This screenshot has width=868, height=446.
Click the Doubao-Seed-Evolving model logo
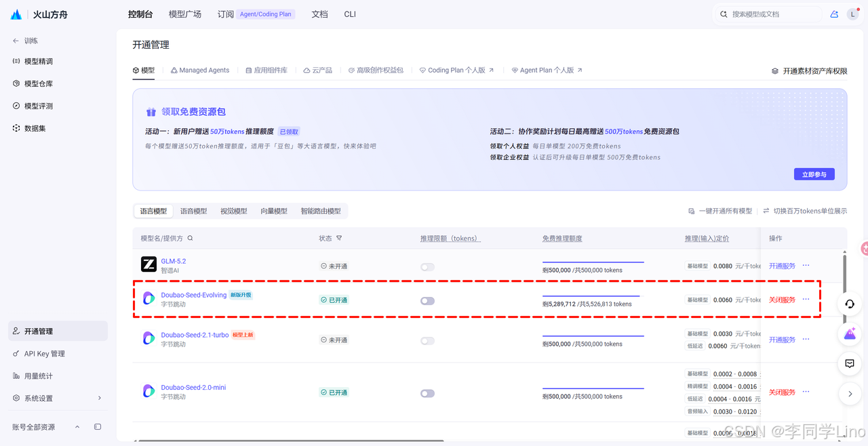[x=149, y=298]
